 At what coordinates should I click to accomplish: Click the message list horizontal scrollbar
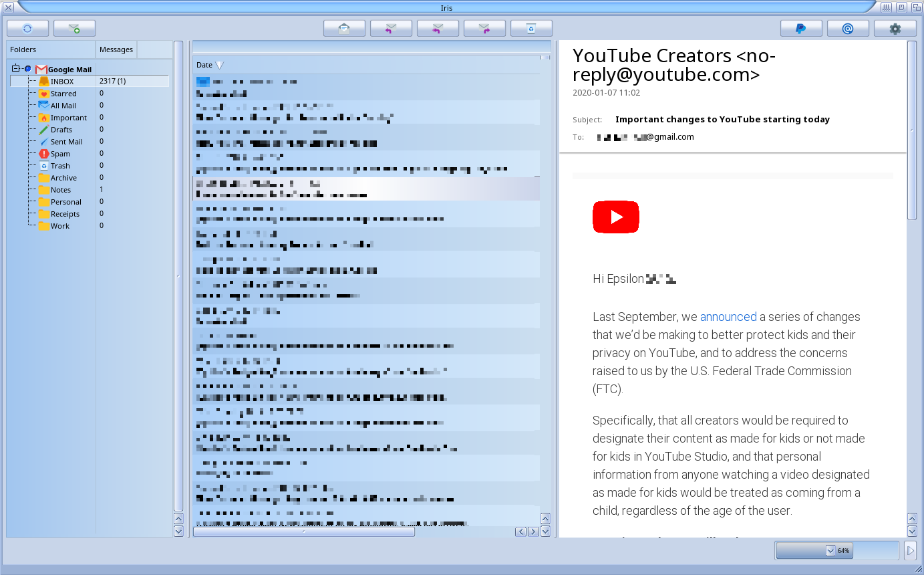pyautogui.click(x=303, y=532)
